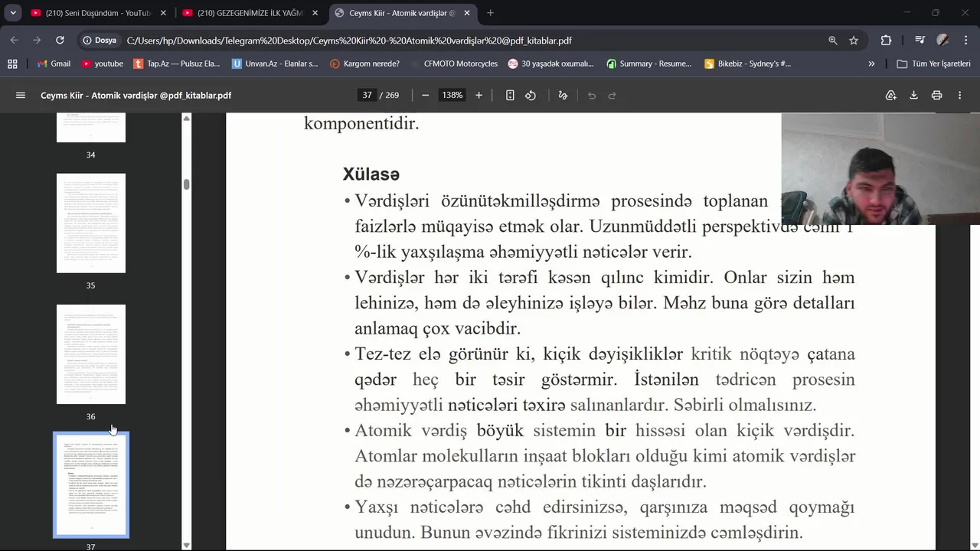Click the webcam video overlay
Image resolution: width=980 pixels, height=551 pixels.
[880, 169]
